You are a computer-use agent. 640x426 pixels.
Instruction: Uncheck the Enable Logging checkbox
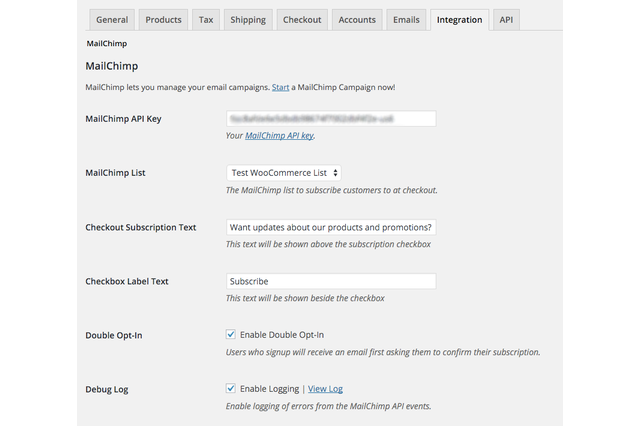[x=231, y=388]
